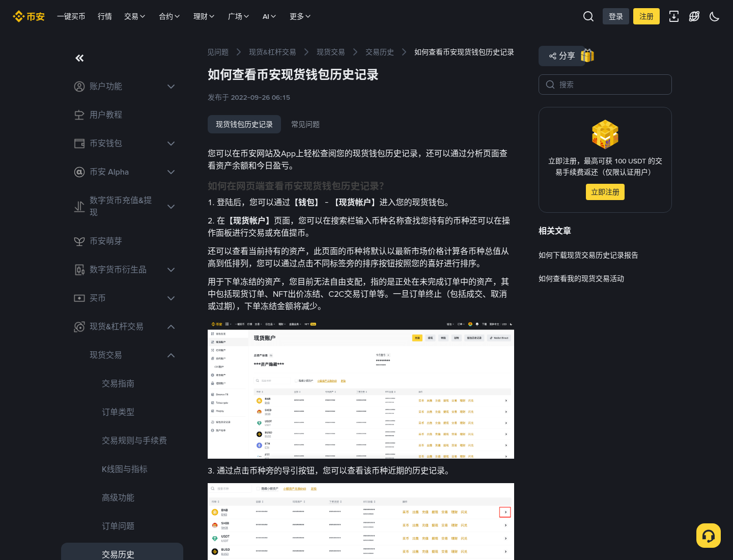Select the 币安钱包 wallet icon
Screen dimensions: 733x560
point(79,144)
